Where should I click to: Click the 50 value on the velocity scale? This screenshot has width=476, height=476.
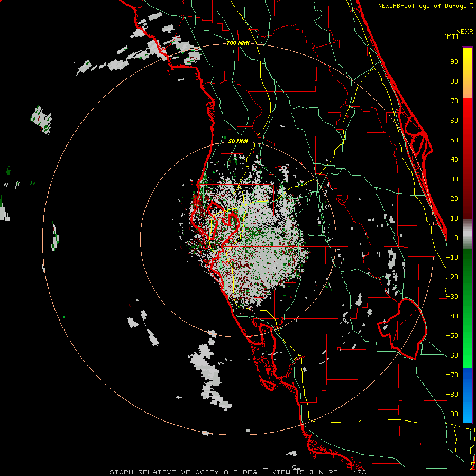(x=454, y=140)
